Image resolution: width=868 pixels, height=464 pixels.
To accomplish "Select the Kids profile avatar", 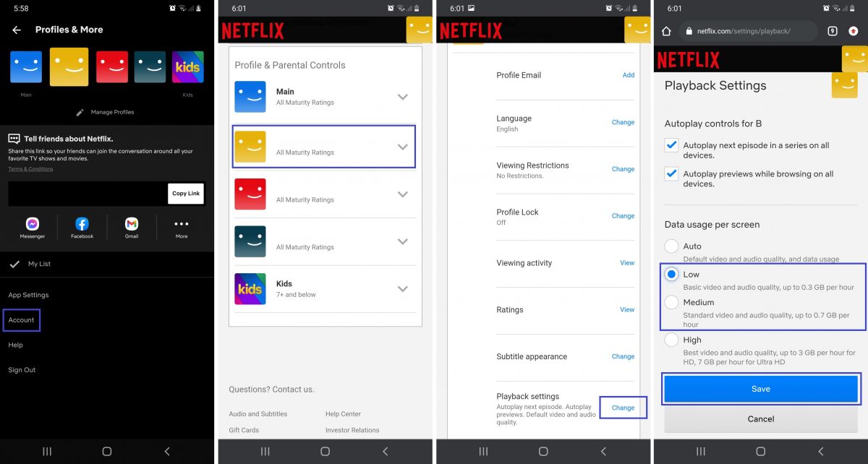I will tap(187, 66).
